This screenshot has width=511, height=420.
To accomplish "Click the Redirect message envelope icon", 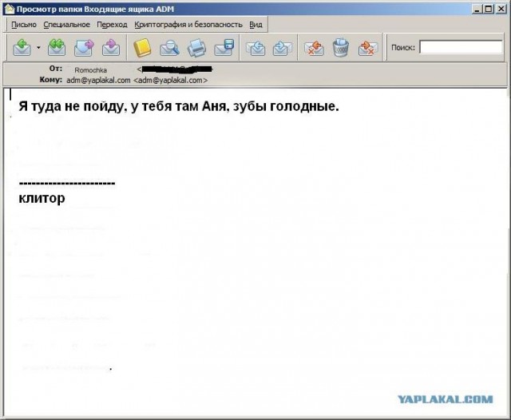I will click(x=111, y=48).
